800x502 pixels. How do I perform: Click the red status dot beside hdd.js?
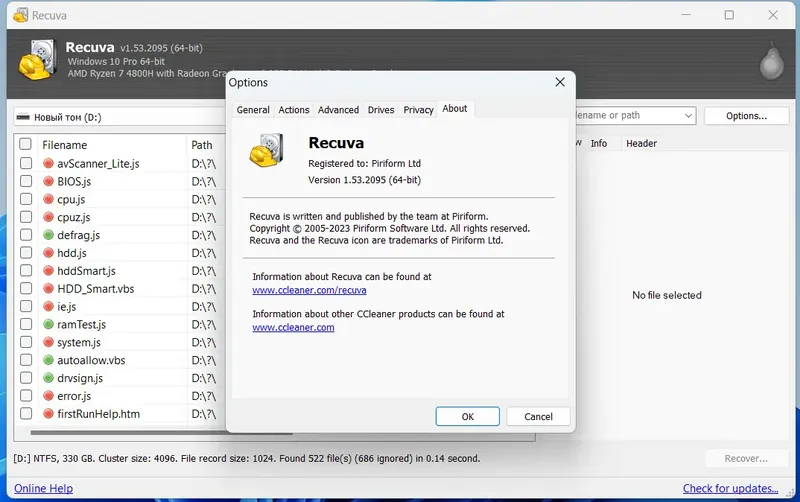[x=48, y=253]
